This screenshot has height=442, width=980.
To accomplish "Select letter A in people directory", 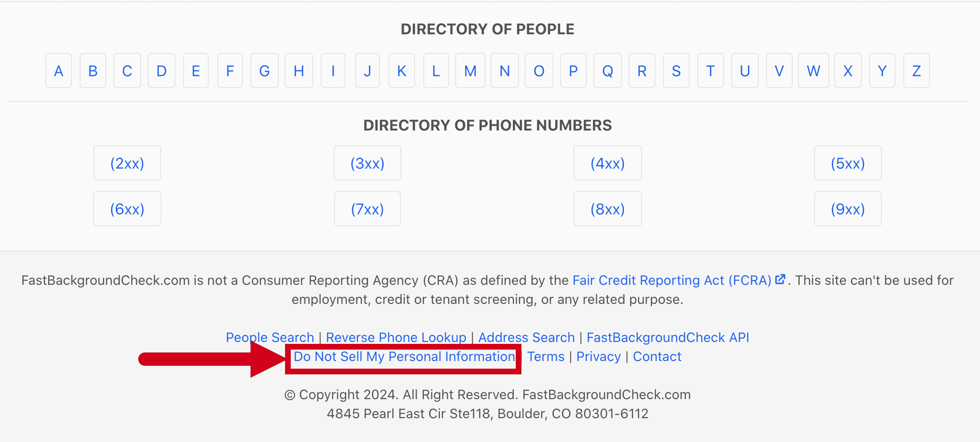I will [x=59, y=70].
